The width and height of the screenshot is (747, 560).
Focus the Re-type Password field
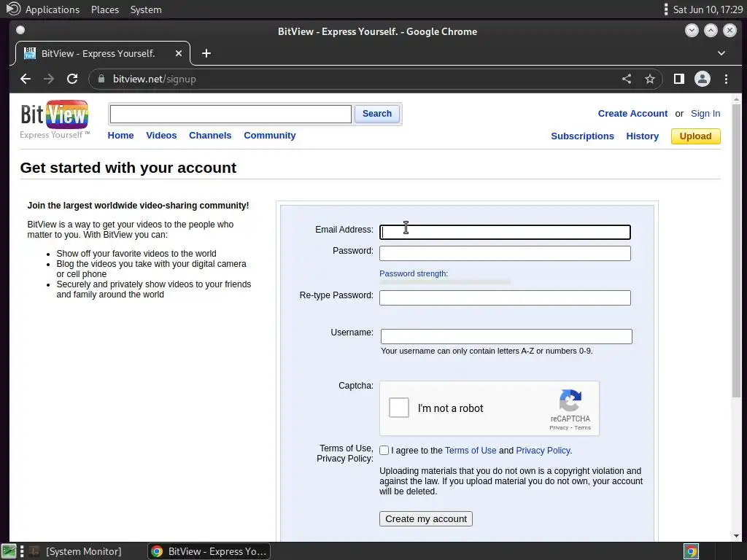tap(505, 297)
